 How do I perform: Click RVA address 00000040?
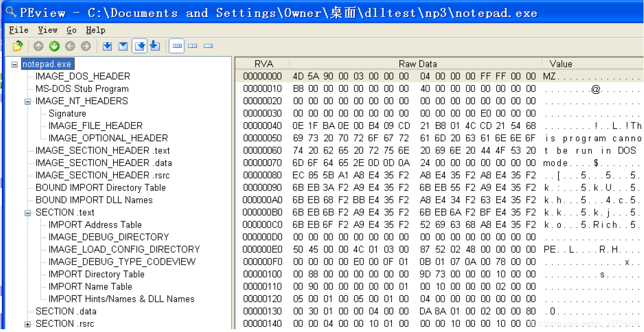tap(262, 126)
